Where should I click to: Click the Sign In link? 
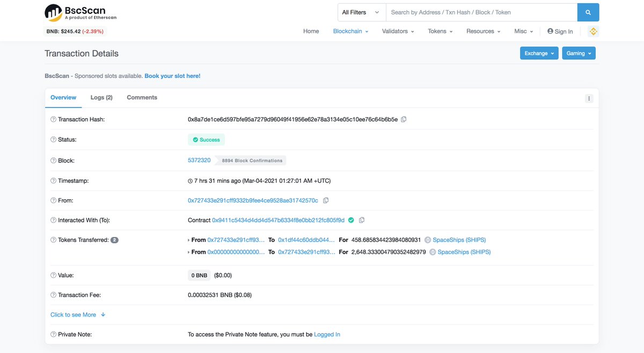tap(560, 31)
